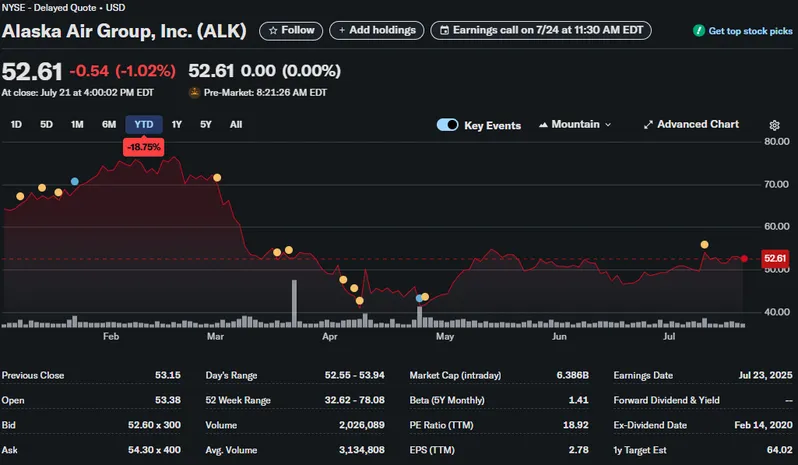798x465 pixels.
Task: Click the Earnings Date value Jul 23, 2025
Action: [765, 375]
